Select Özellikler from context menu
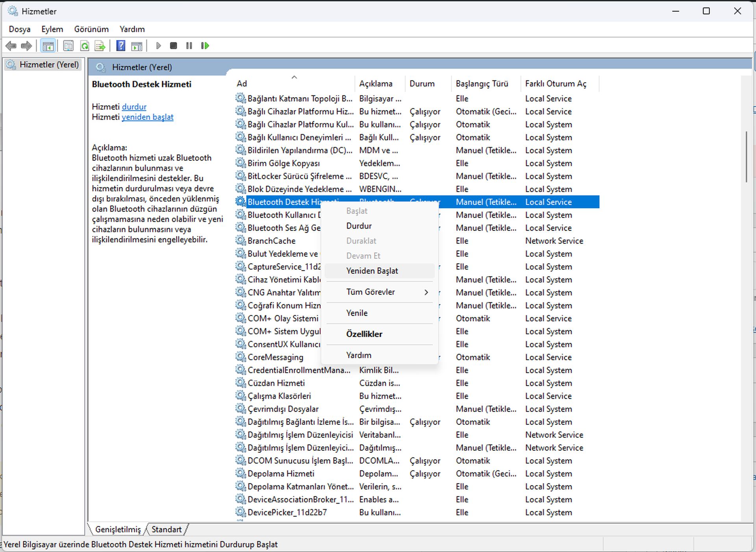Viewport: 756px width, 552px height. coord(363,334)
